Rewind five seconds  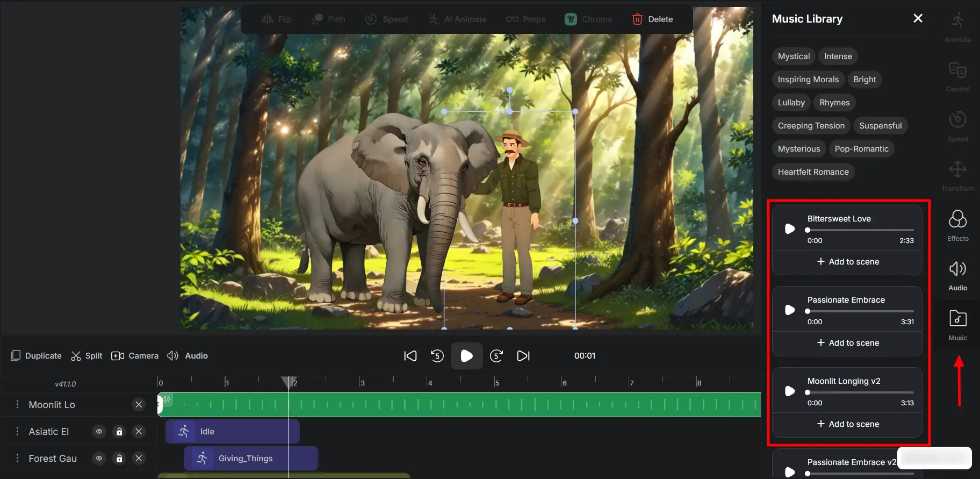pos(437,356)
